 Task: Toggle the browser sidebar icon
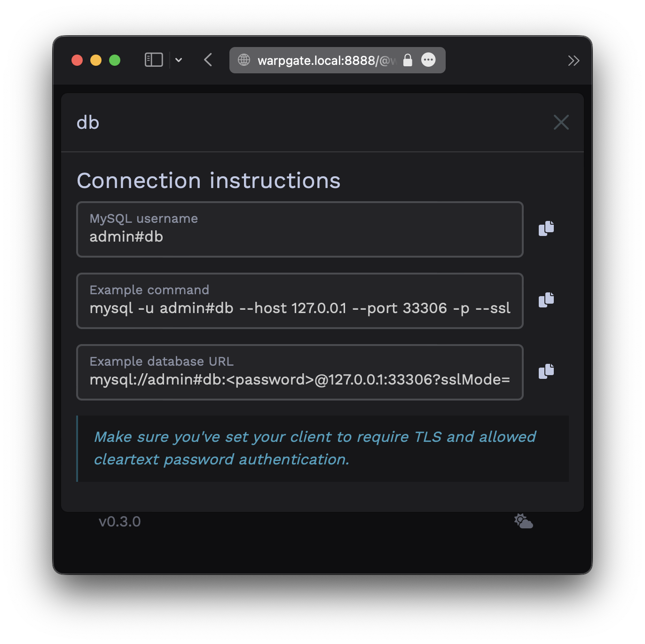(x=154, y=60)
